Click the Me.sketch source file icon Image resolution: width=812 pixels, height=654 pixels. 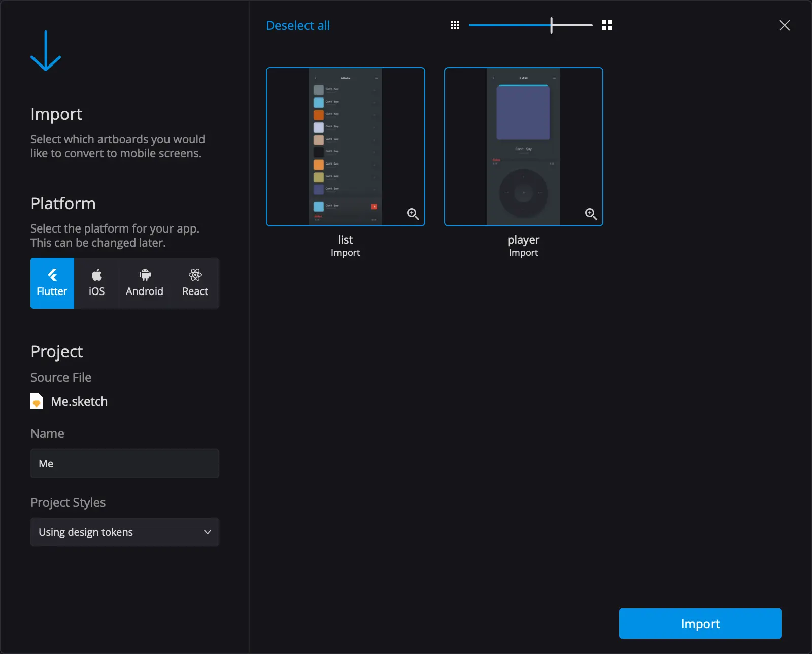tap(37, 401)
